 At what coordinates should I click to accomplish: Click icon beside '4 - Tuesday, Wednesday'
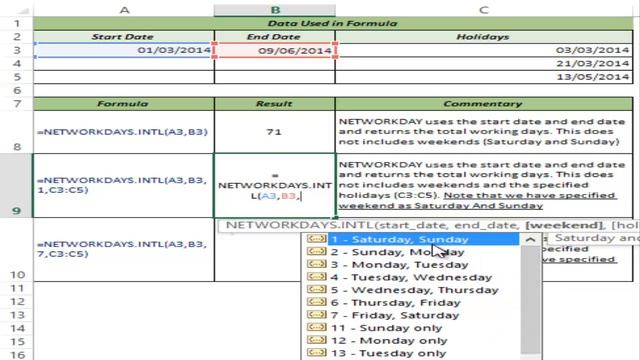tap(316, 277)
